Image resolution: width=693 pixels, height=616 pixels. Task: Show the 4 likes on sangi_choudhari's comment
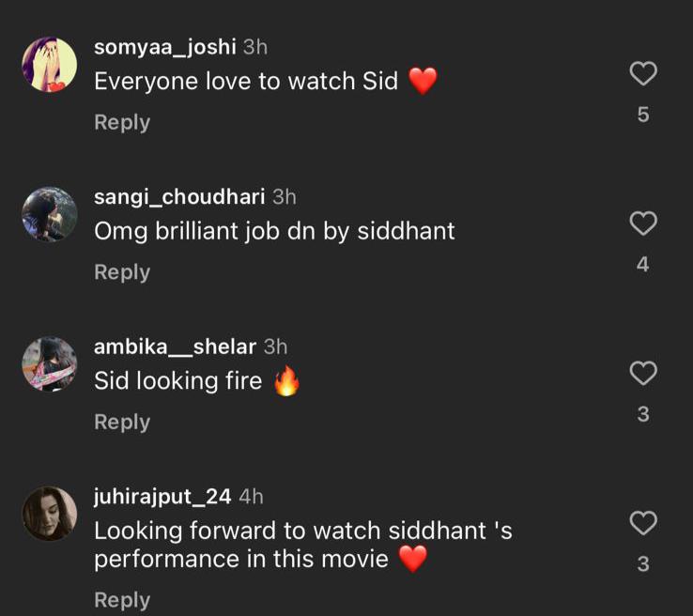(x=642, y=265)
